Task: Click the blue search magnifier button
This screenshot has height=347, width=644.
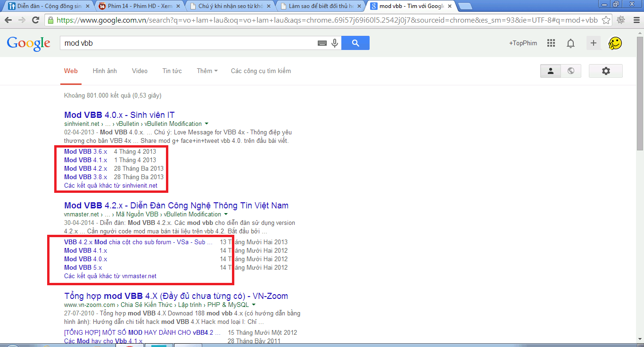Action: [355, 43]
